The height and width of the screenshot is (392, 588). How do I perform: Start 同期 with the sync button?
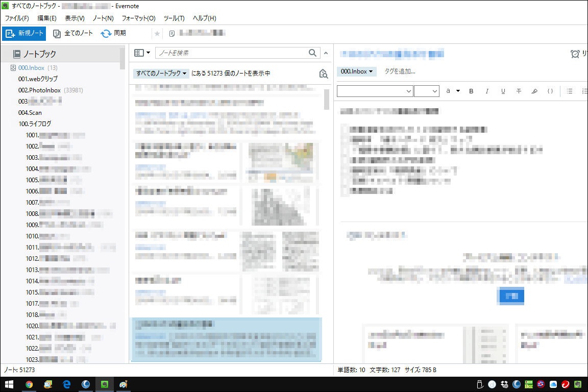(113, 33)
